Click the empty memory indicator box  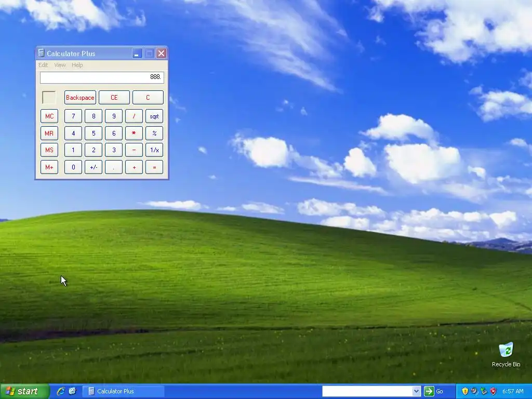click(49, 97)
